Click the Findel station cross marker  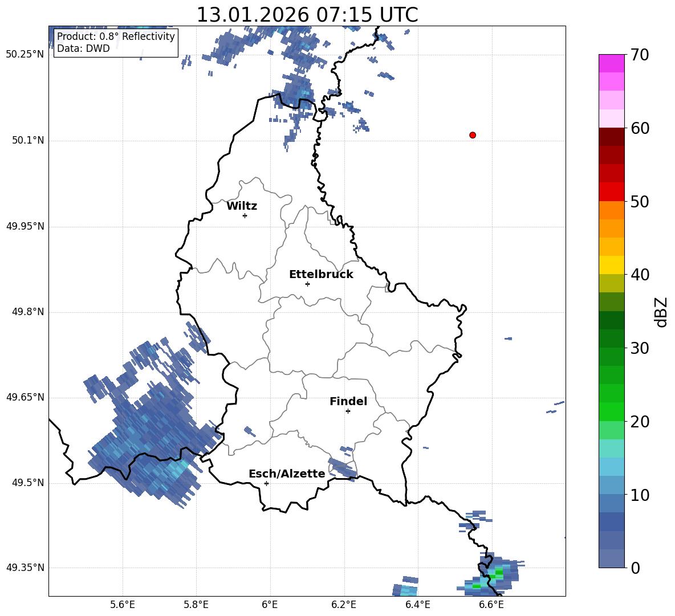tap(348, 411)
